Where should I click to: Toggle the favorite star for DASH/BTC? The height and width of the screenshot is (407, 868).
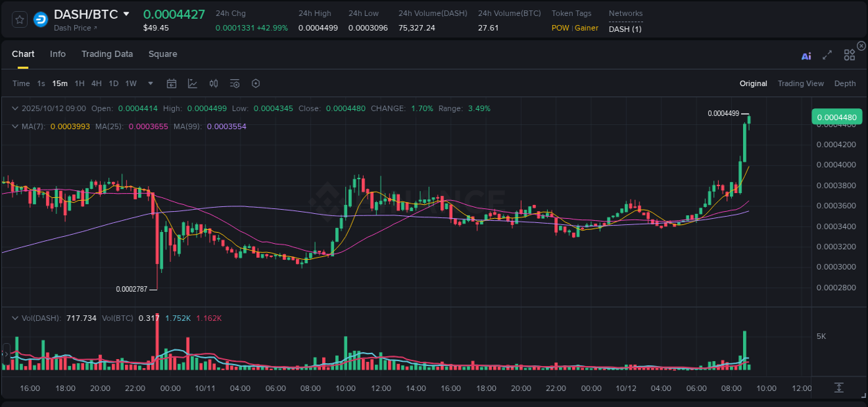19,19
